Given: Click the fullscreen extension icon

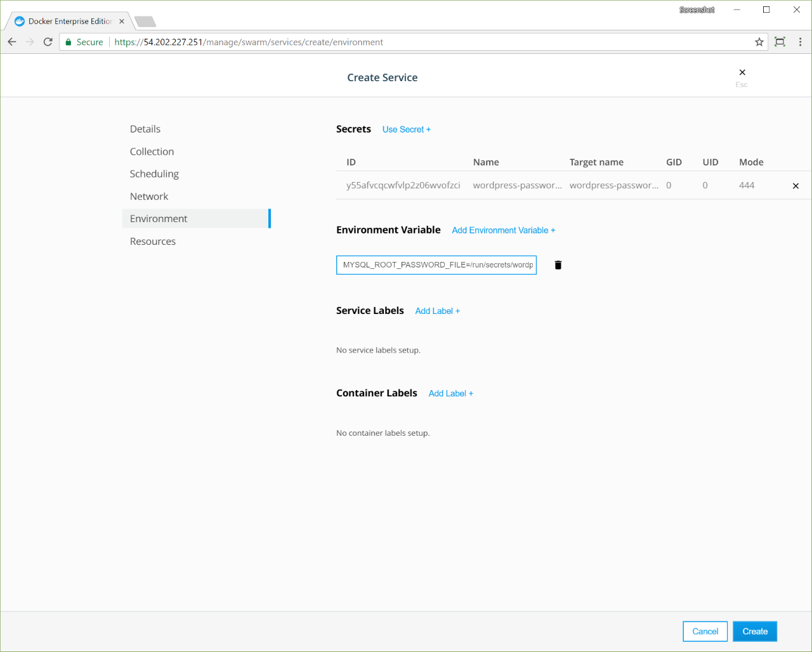Looking at the screenshot, I should click(780, 42).
